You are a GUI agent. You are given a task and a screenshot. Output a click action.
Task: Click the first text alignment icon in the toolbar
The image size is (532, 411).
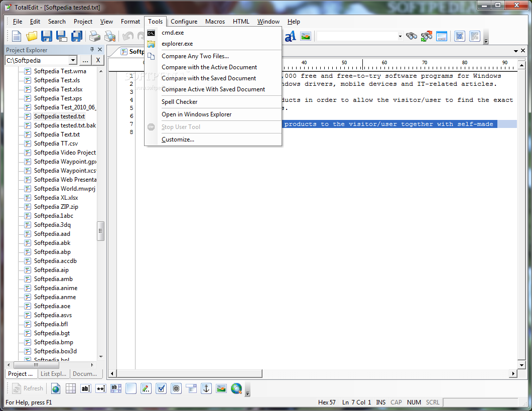tap(460, 36)
